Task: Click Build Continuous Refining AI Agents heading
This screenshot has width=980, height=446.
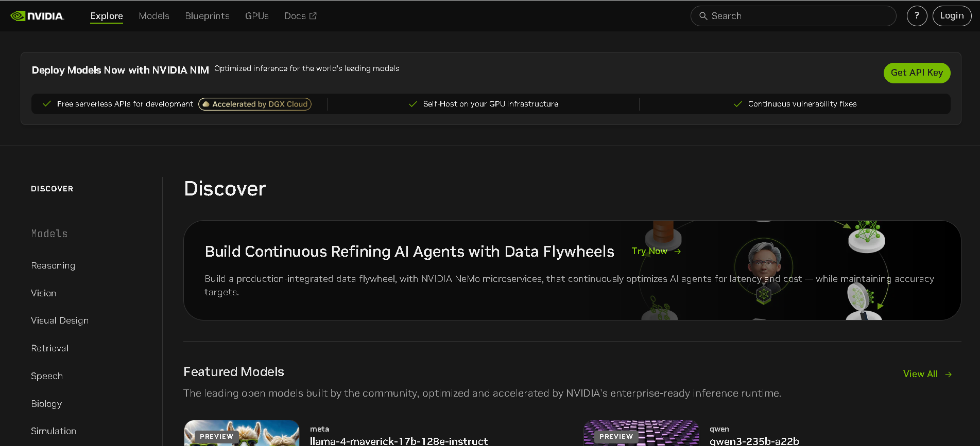Action: pyautogui.click(x=409, y=252)
